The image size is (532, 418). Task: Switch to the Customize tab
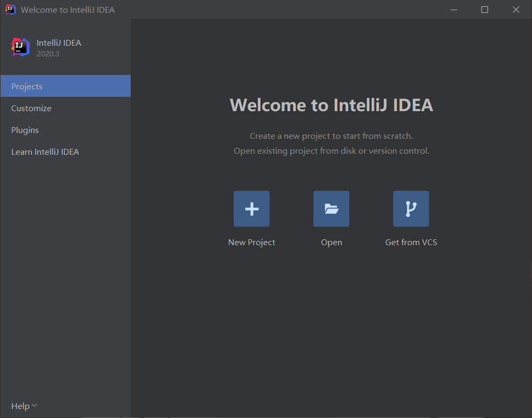coord(31,108)
